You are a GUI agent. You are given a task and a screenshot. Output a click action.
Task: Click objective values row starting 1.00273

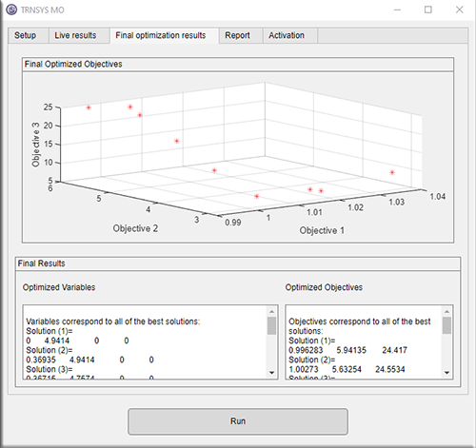click(x=347, y=369)
